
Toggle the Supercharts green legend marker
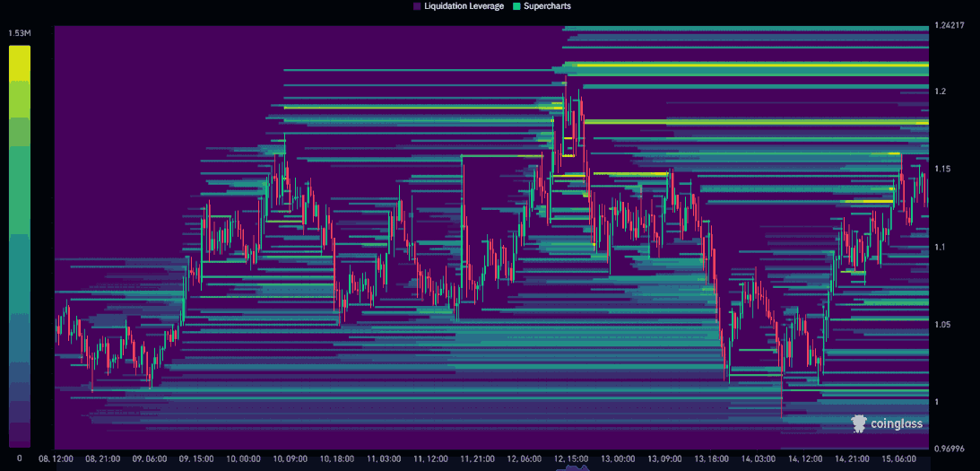(516, 6)
